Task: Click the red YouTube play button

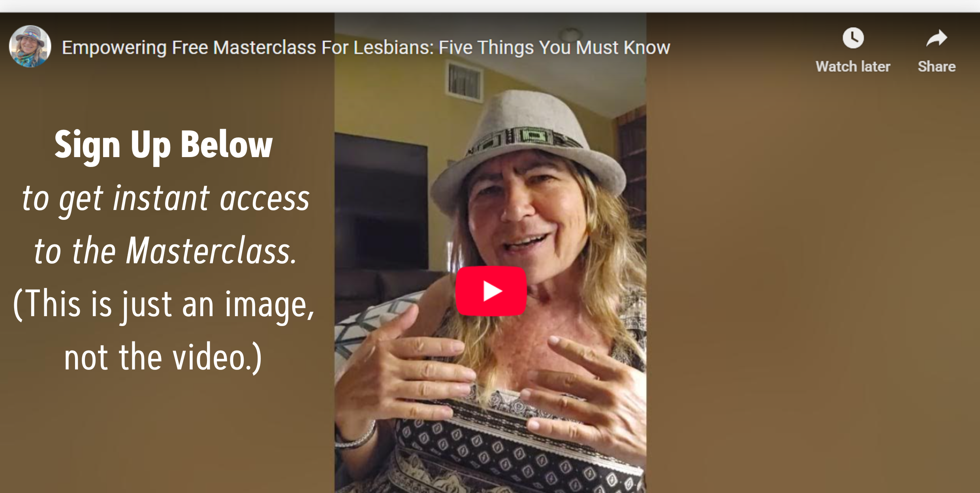Action: point(491,291)
